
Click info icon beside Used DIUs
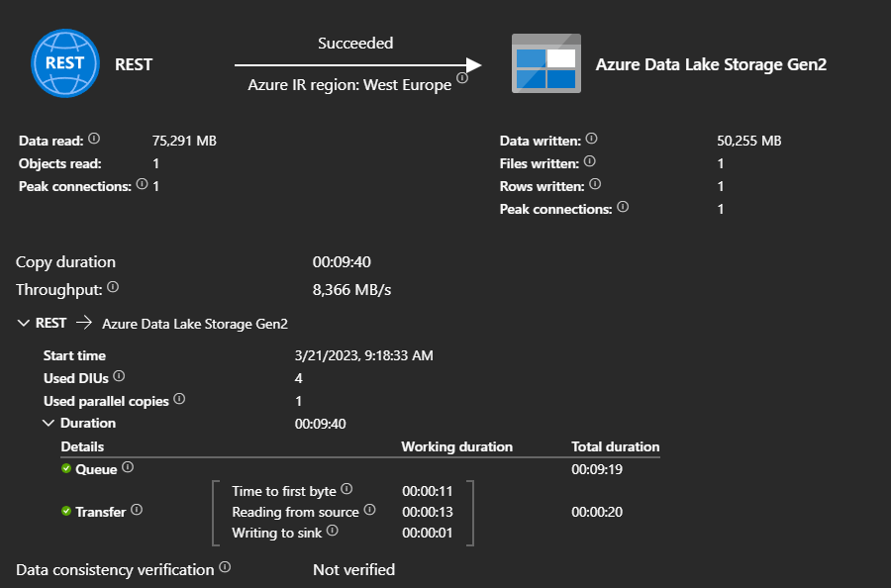coord(119,376)
